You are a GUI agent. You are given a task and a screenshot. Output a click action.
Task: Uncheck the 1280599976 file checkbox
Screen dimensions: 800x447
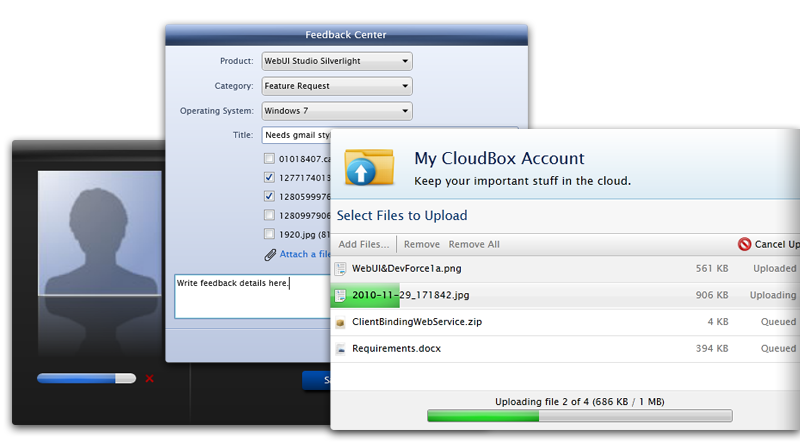(269, 196)
